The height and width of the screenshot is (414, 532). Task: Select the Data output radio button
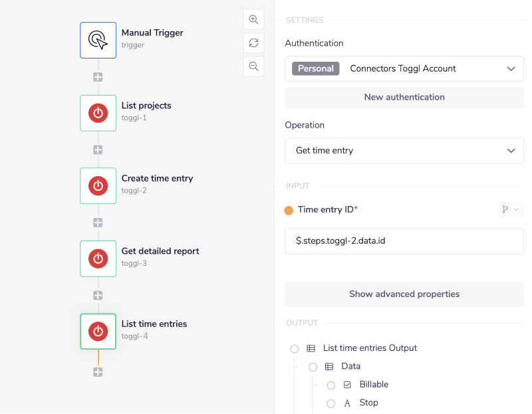(313, 367)
